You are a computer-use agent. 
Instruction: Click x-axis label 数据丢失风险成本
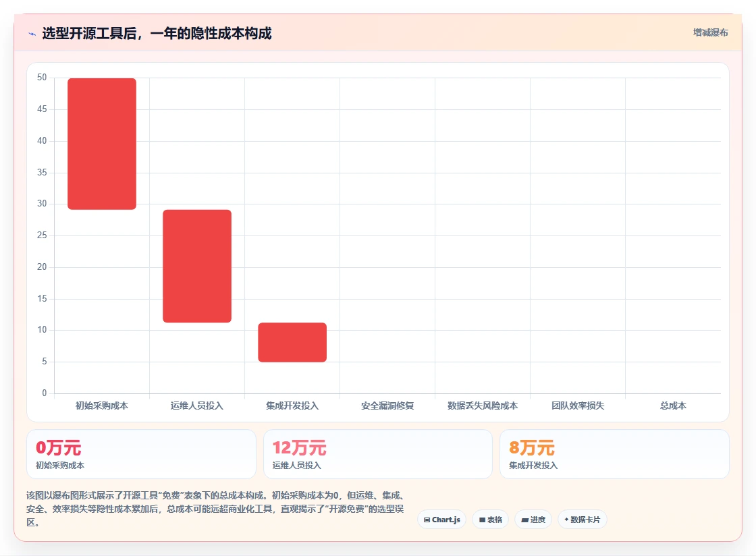(x=483, y=406)
